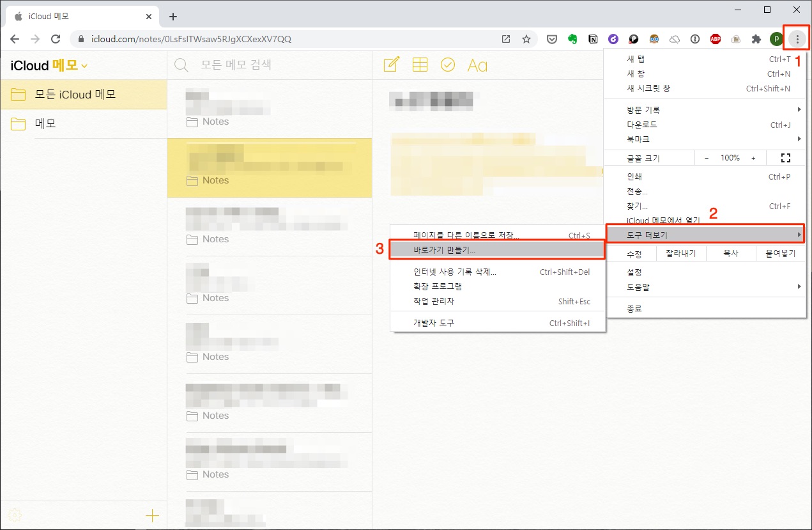812x530 pixels.
Task: Open a new browser tab
Action: [x=172, y=17]
